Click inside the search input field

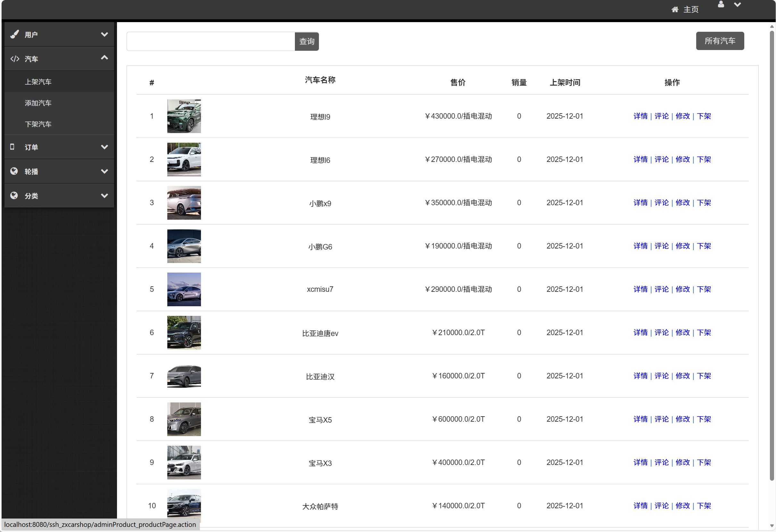tap(210, 41)
